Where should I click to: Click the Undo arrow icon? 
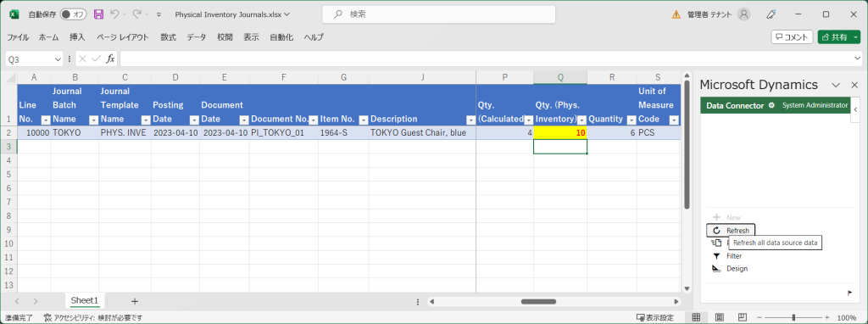(114, 14)
